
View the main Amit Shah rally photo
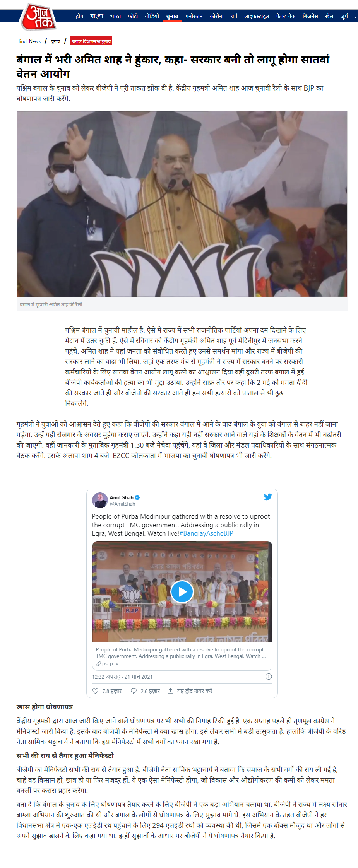point(182,204)
